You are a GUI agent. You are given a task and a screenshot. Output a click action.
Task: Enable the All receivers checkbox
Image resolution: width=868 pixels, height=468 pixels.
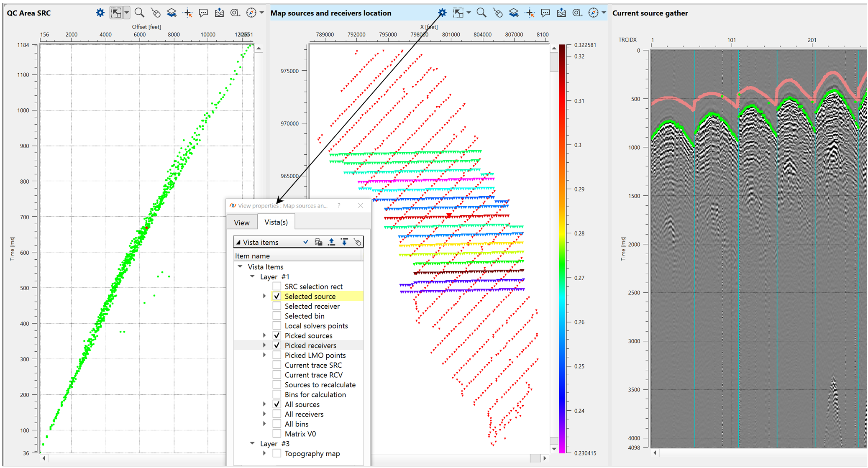[277, 414]
